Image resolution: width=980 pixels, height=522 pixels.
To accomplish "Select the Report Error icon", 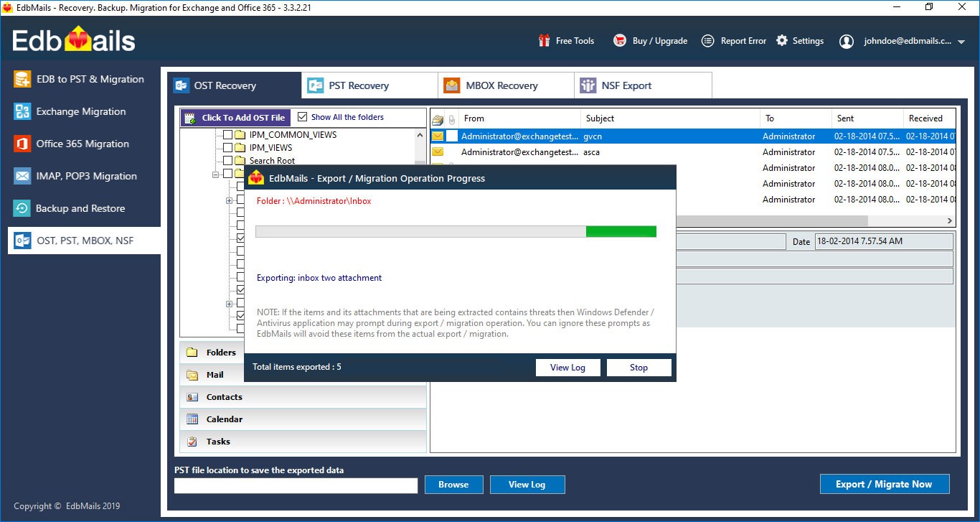I will pos(707,40).
